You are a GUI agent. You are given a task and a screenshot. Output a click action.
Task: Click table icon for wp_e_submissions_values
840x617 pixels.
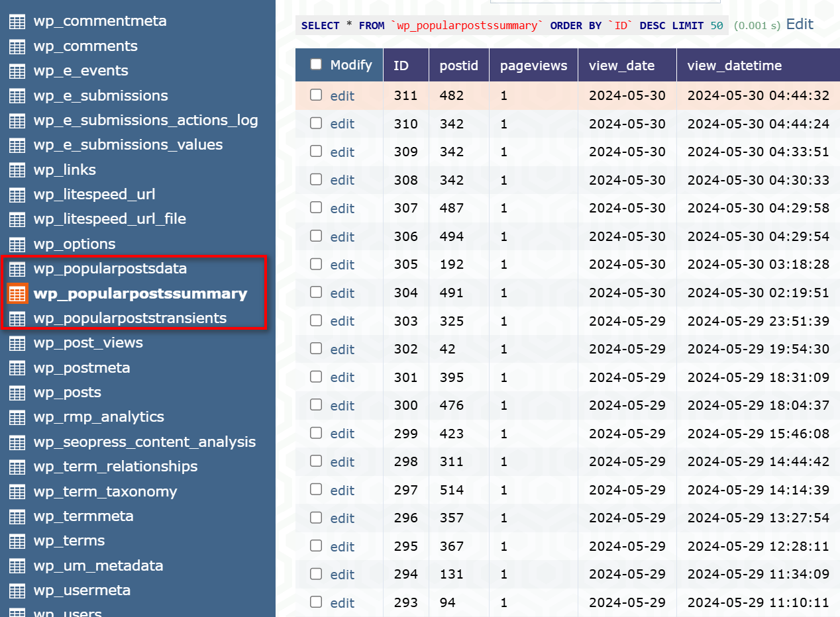(17, 145)
